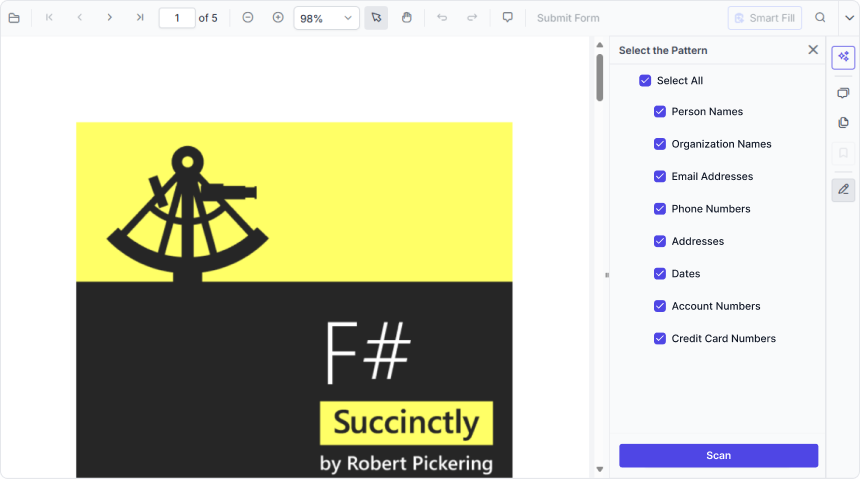Go to the first page
The image size is (860, 479).
click(49, 18)
